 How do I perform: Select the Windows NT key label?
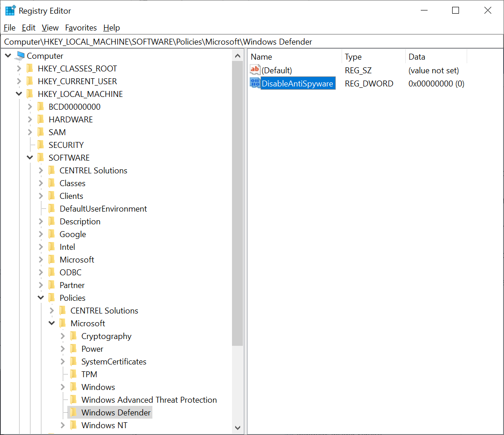(x=104, y=425)
